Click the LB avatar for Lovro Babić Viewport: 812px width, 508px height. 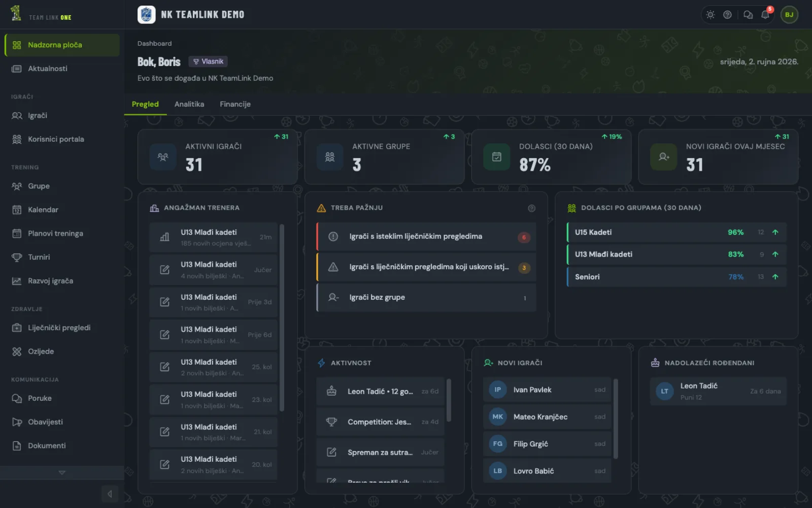point(498,471)
